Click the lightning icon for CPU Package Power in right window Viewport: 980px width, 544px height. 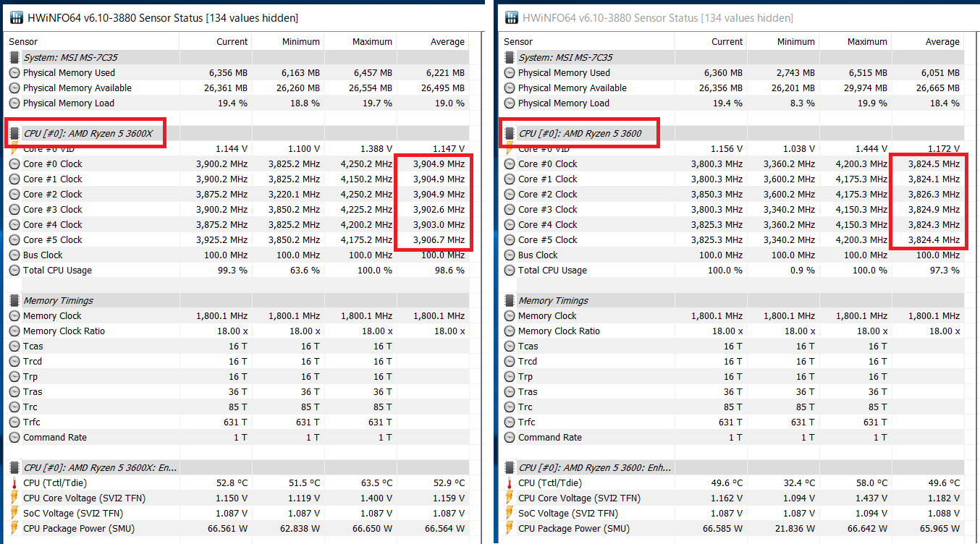click(510, 528)
